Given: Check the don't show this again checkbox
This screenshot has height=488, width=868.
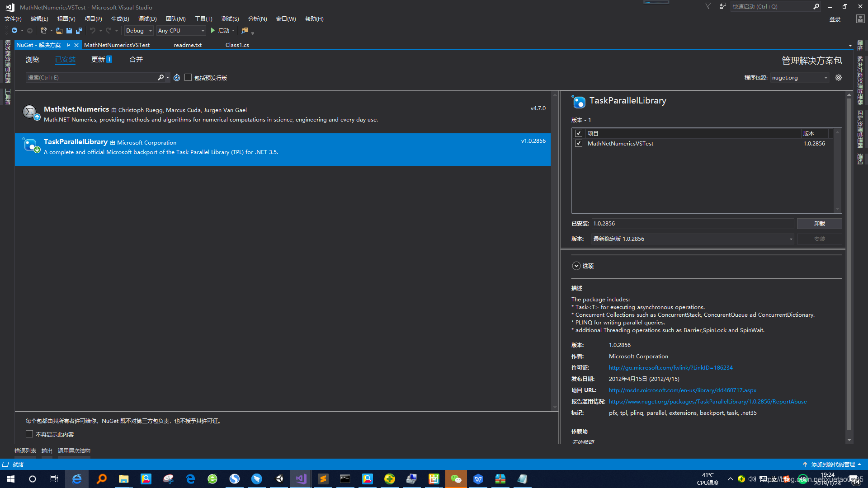Looking at the screenshot, I should pyautogui.click(x=29, y=434).
